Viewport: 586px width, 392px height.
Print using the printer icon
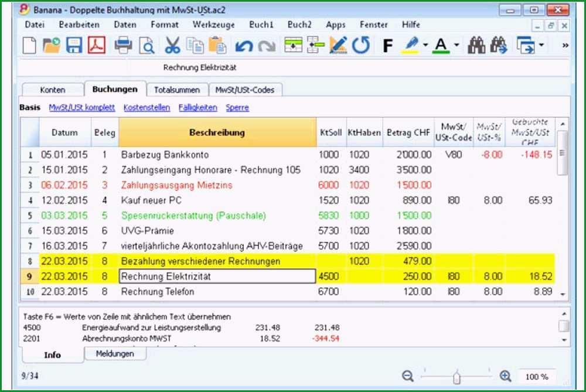click(123, 45)
